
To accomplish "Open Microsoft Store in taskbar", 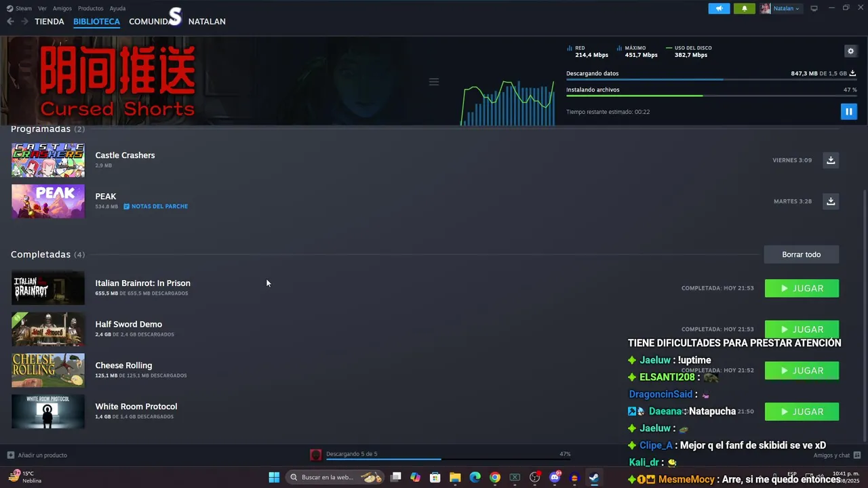I will tap(435, 477).
